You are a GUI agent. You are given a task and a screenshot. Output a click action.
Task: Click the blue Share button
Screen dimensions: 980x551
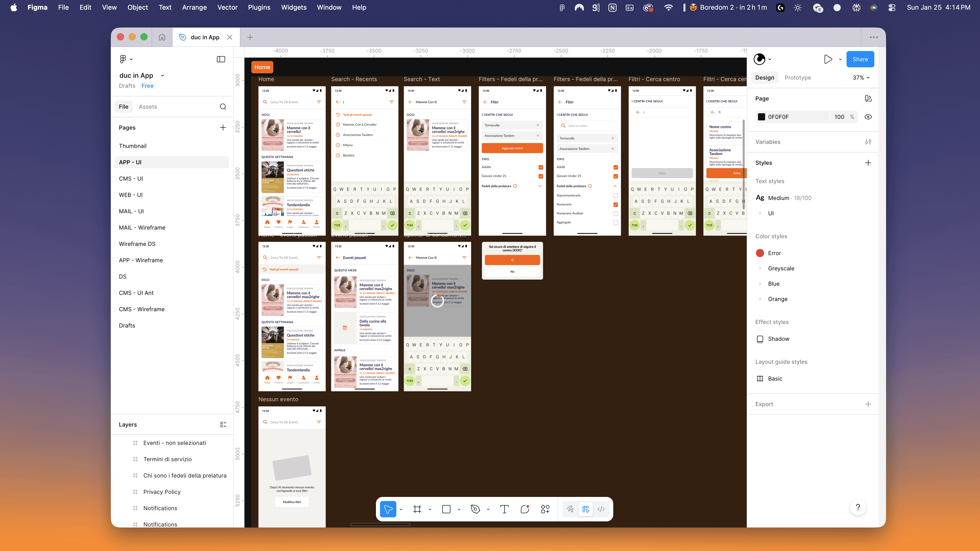[860, 59]
